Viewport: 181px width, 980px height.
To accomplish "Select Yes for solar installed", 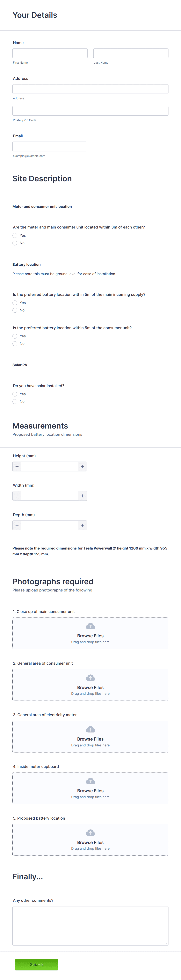I will (14, 394).
